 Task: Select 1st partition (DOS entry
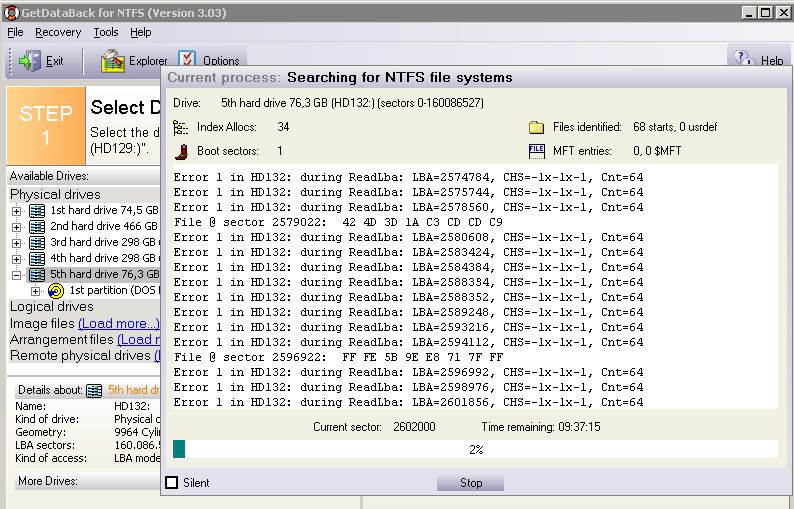tap(114, 290)
